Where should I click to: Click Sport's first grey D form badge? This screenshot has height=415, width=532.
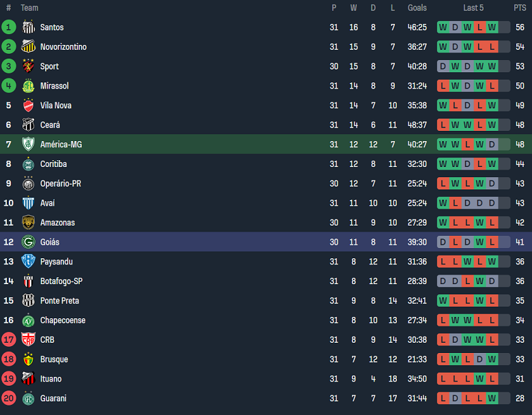443,67
